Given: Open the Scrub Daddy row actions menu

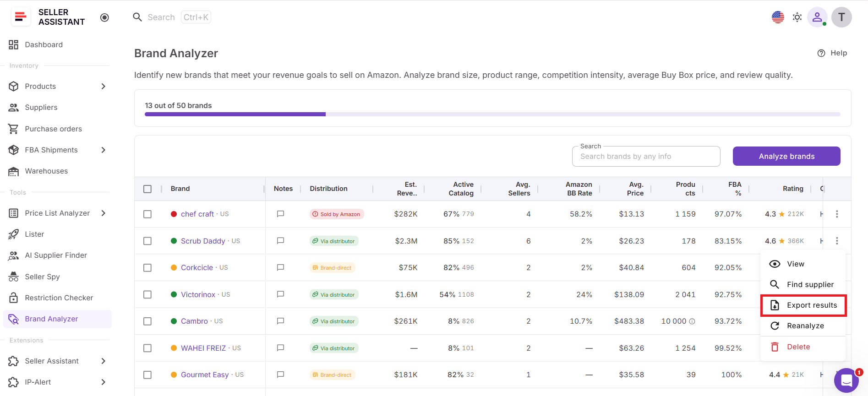Looking at the screenshot, I should point(837,241).
